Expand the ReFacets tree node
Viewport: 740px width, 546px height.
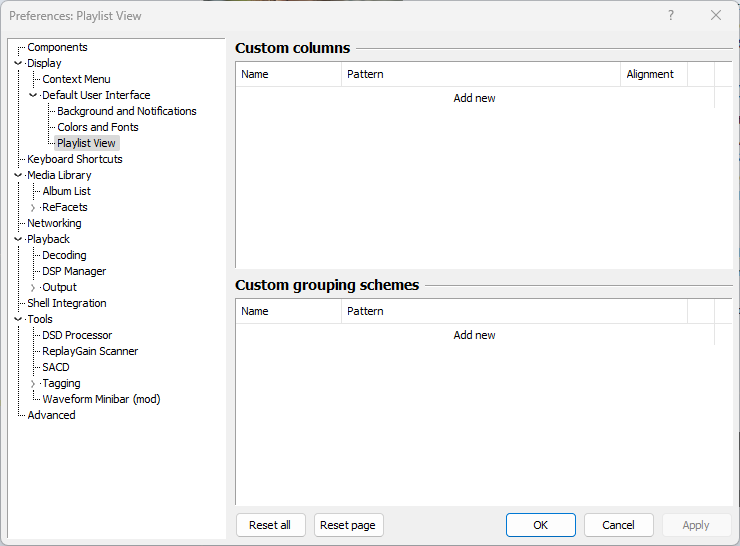coord(33,207)
